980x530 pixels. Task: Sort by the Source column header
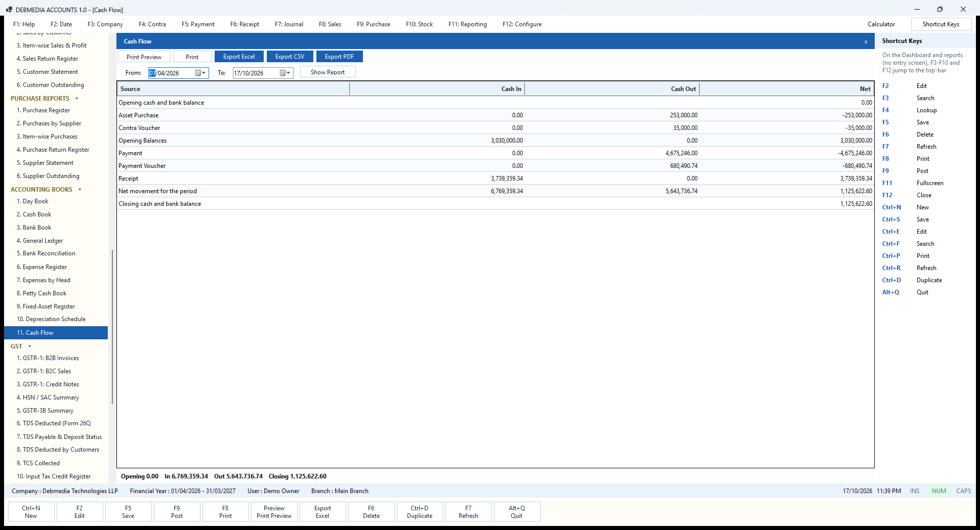coord(233,89)
